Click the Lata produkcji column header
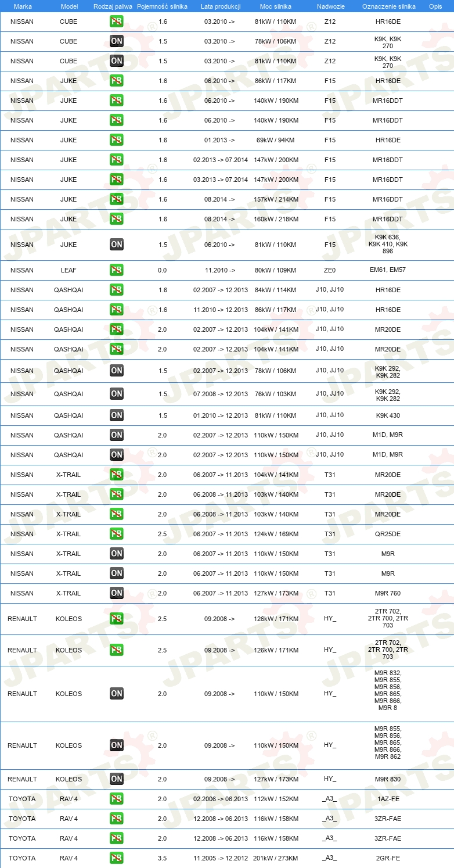Screen dimensions: 454x868 pyautogui.click(x=221, y=6)
